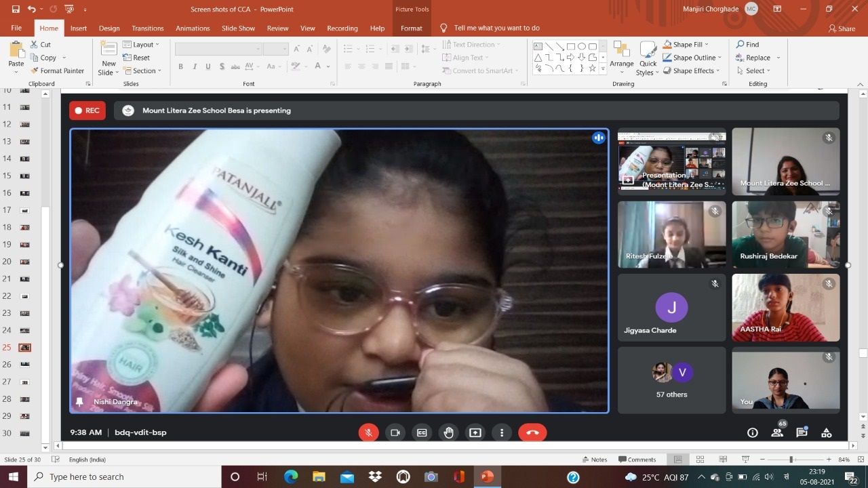The image size is (868, 488).
Task: Start the Slide Show from status bar
Action: pyautogui.click(x=745, y=460)
